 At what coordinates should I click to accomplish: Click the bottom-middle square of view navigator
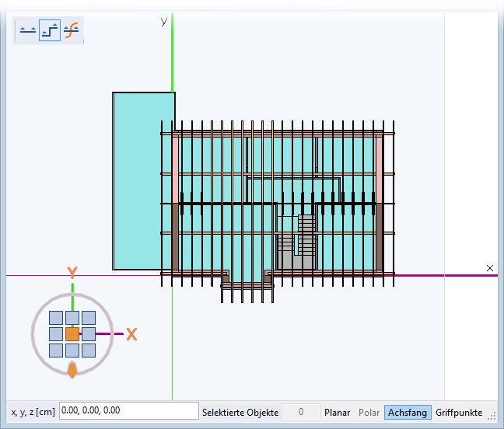coord(72,351)
